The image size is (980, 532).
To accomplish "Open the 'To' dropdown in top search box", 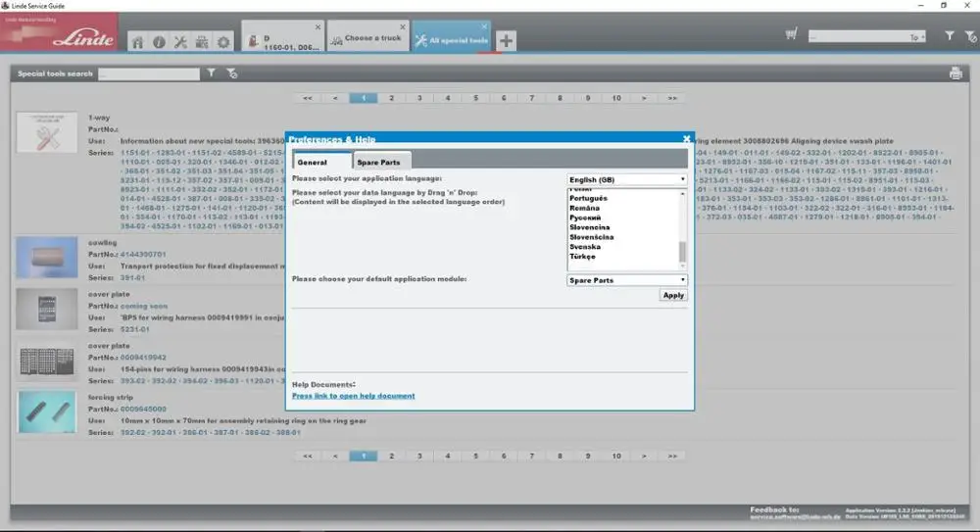I will point(916,37).
